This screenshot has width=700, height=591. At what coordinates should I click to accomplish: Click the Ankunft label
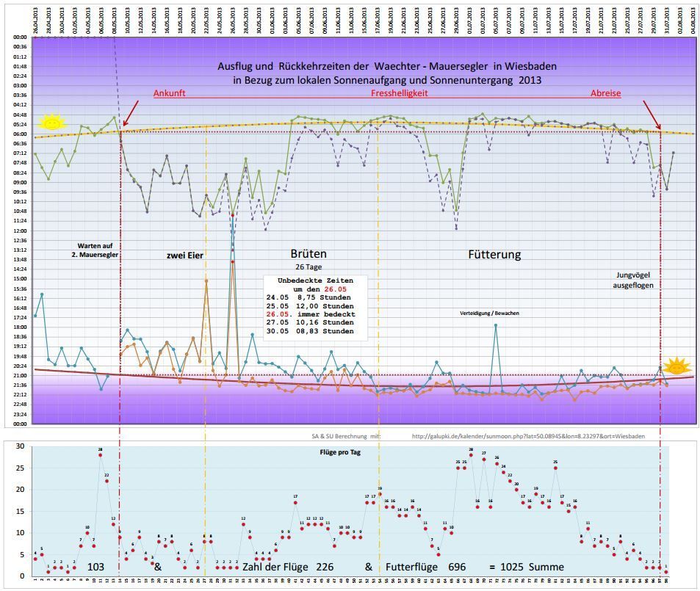pos(170,94)
